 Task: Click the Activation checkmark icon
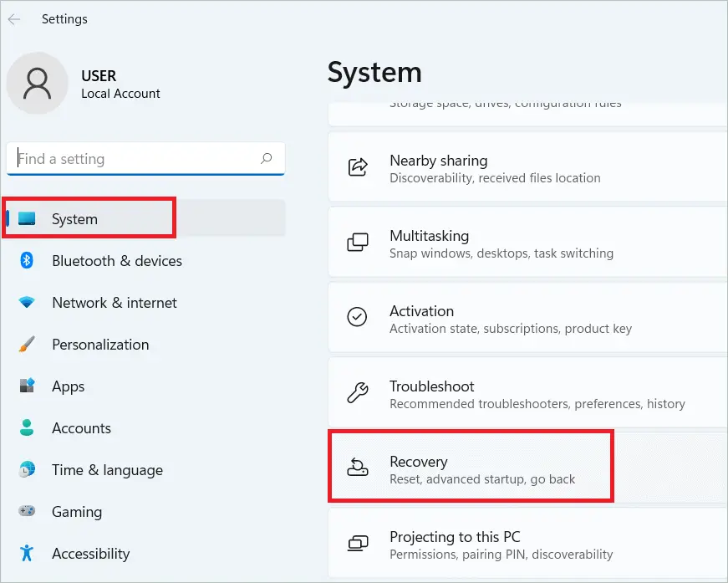pos(358,318)
